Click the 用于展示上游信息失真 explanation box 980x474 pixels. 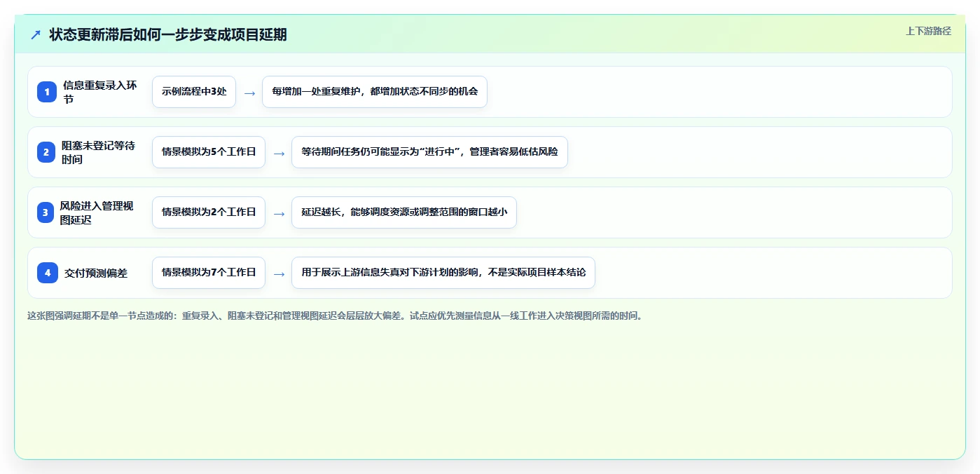[443, 273]
